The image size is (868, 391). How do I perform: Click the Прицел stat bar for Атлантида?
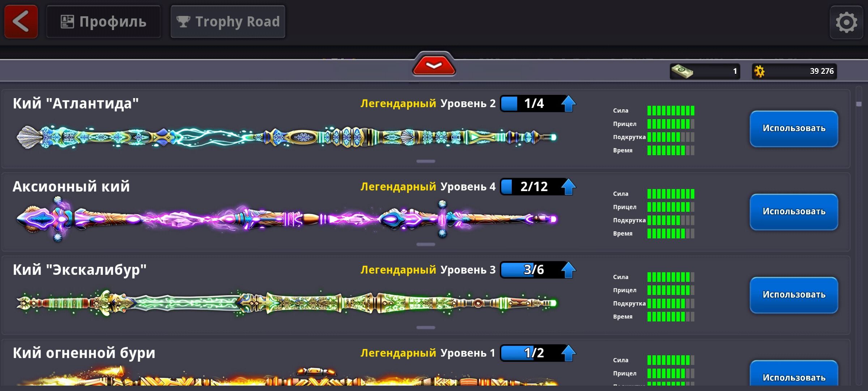(671, 124)
